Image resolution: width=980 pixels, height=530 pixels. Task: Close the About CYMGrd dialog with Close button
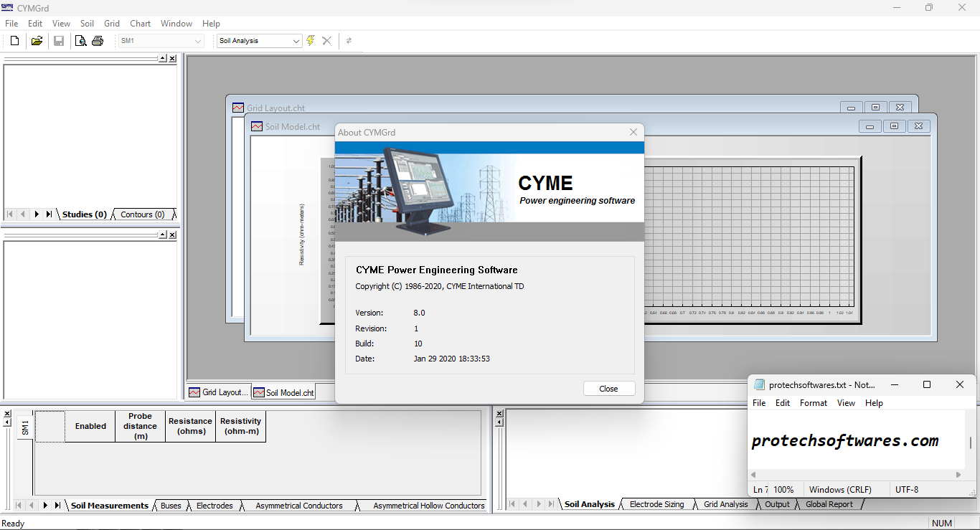608,389
